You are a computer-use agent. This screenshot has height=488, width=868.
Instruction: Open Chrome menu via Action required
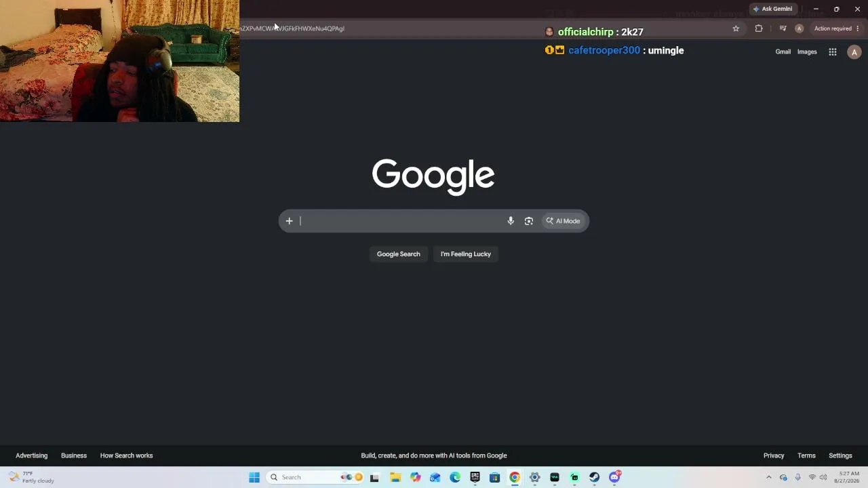[x=837, y=28]
